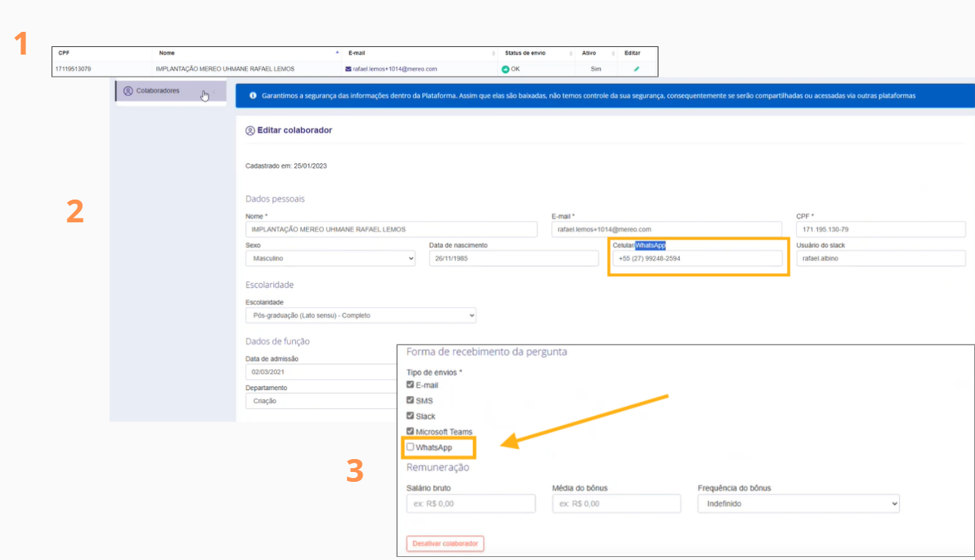
Task: Uncheck the Microsoft Teams checkbox
Action: (x=410, y=431)
